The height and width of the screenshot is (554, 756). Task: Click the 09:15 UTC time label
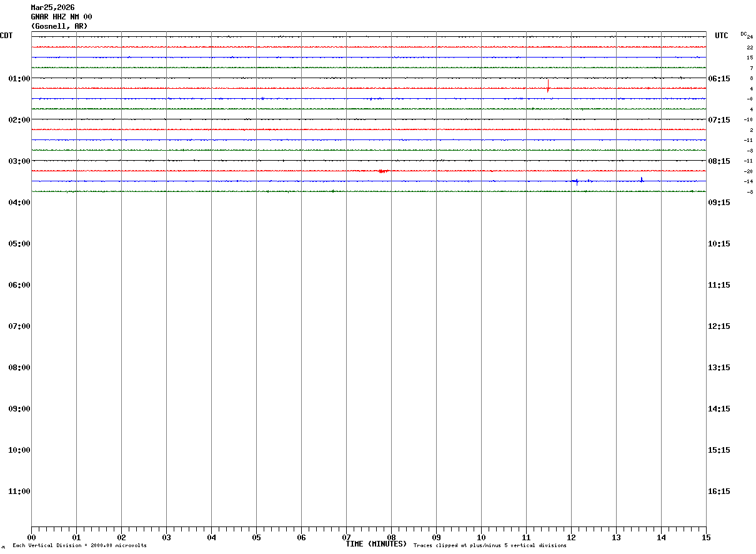coord(719,202)
